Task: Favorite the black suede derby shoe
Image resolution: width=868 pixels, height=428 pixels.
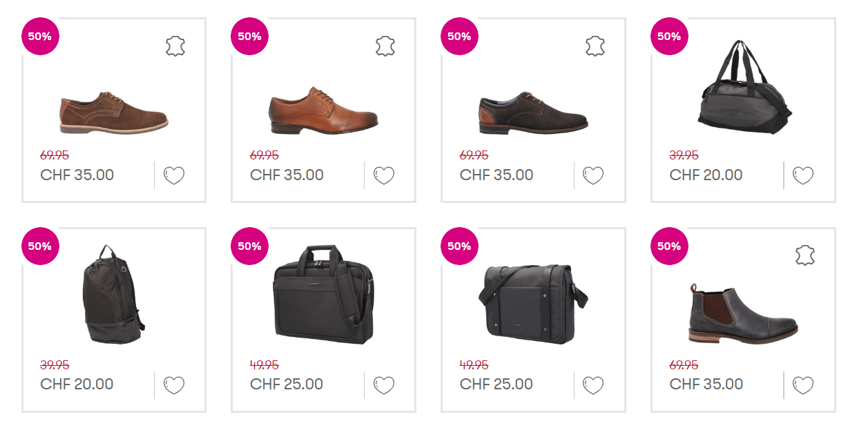Action: [x=593, y=175]
